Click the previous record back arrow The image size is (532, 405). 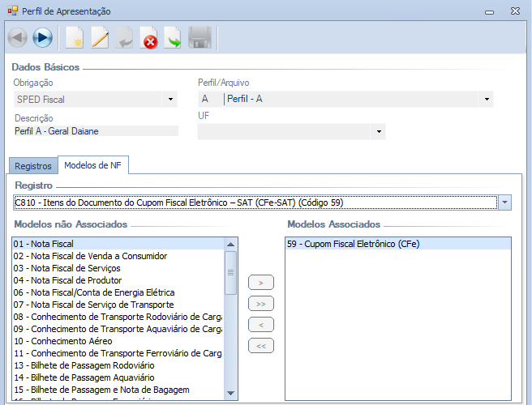pos(18,38)
